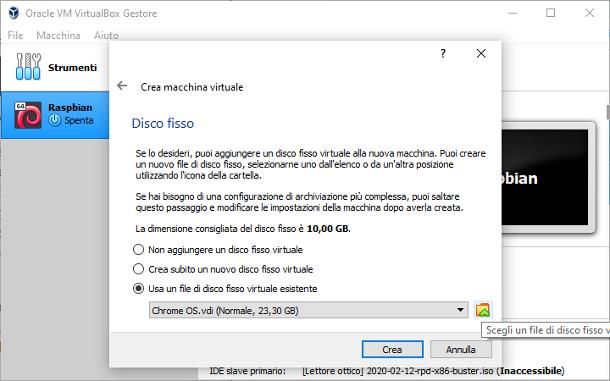Maximize the VirtualBox Gestore window
The height and width of the screenshot is (381, 610).
[550, 13]
